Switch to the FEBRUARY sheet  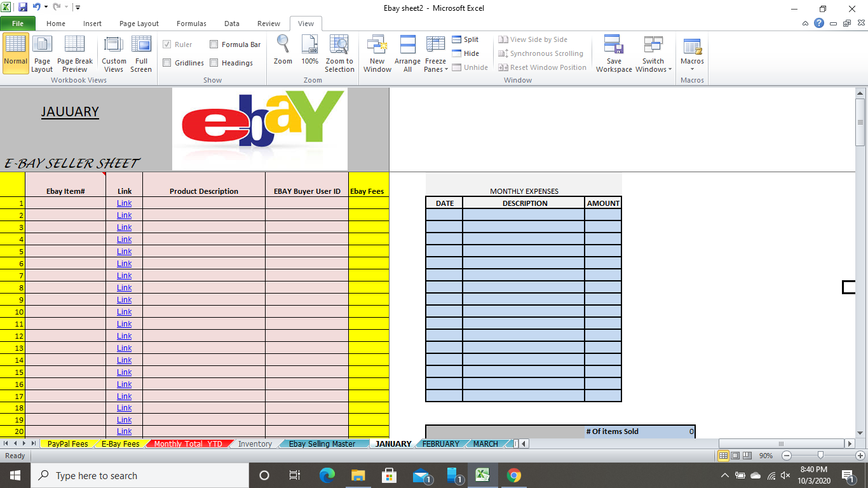pos(440,444)
